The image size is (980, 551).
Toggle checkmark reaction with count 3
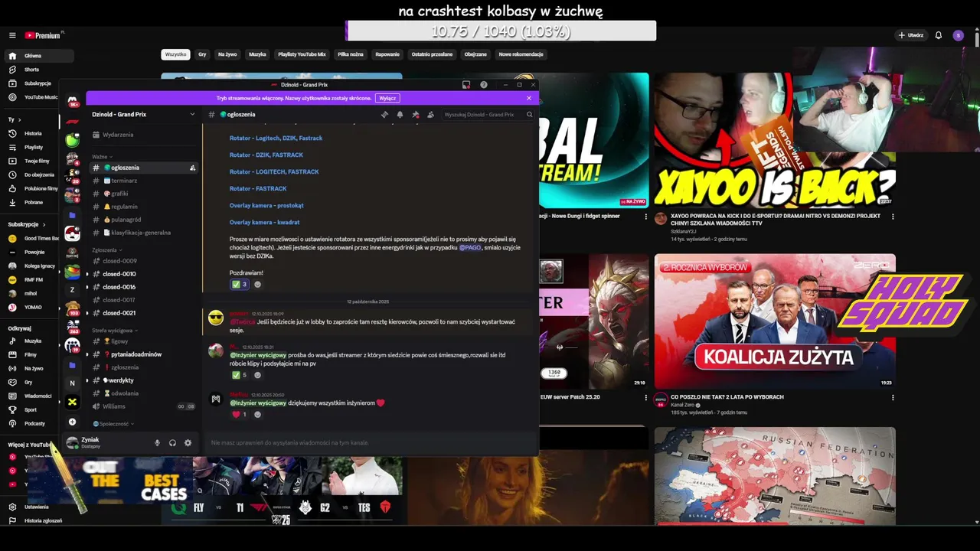pos(240,285)
